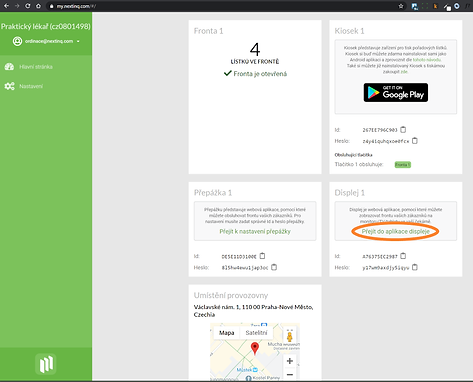Click the dashboard gauge icon
Viewport: 473px width, 382px height.
point(9,67)
